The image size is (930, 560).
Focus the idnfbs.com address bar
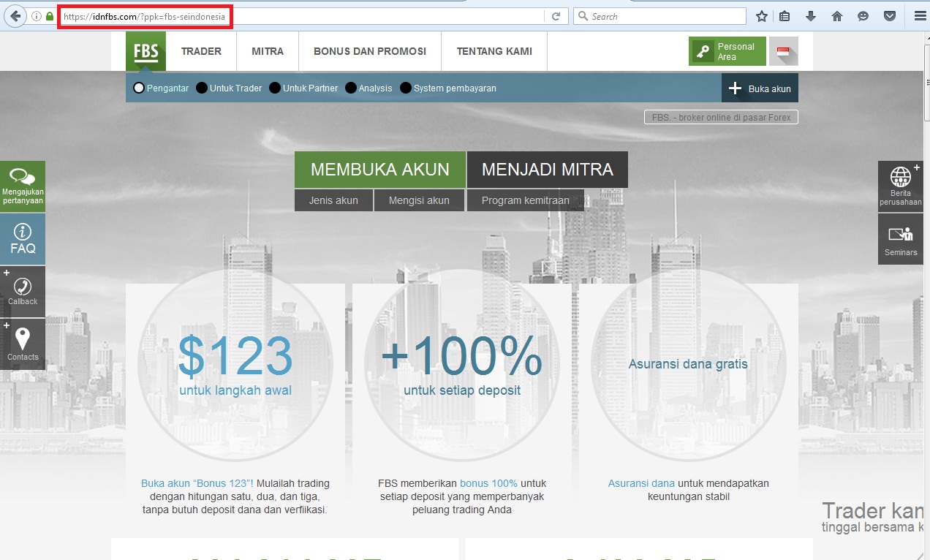coord(301,16)
